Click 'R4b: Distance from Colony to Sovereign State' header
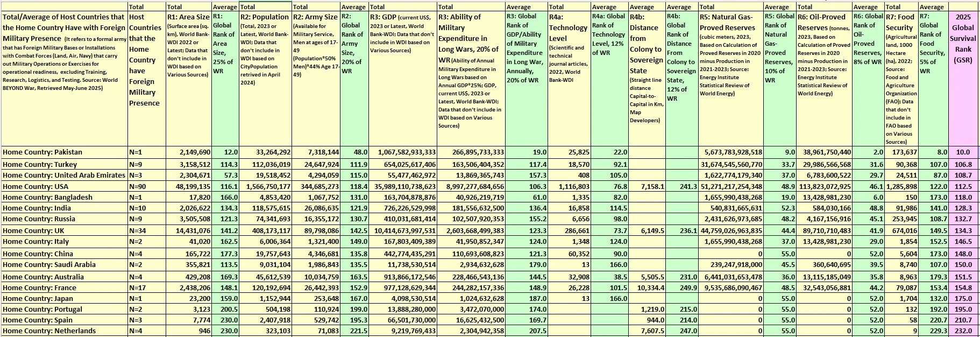Image resolution: width=980 pixels, height=337 pixels. [x=647, y=78]
